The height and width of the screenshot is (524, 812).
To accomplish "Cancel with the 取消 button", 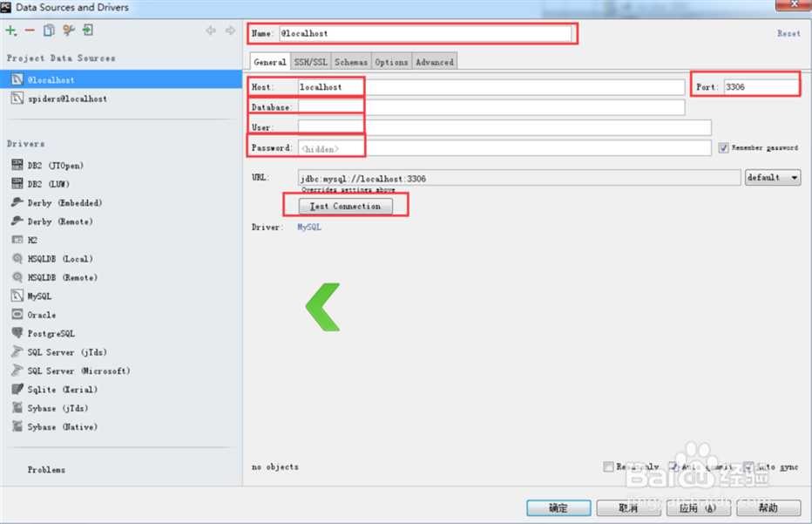I will tap(628, 508).
